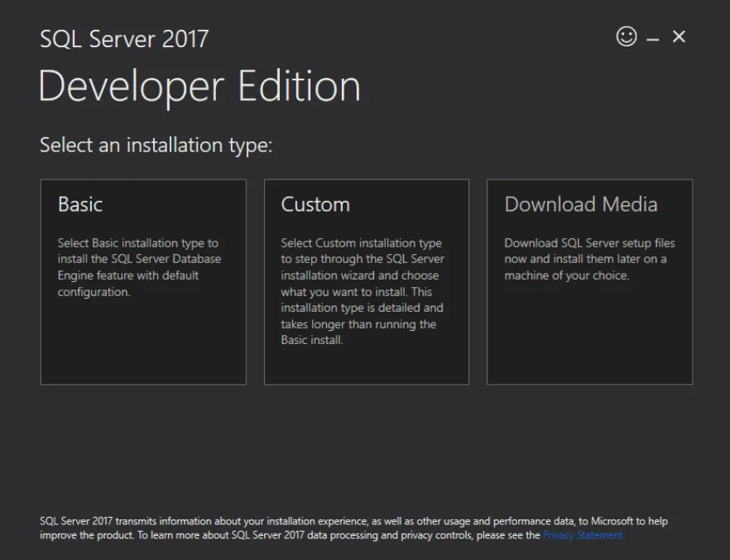This screenshot has width=730, height=560.
Task: Click the smiley face feedback icon
Action: [627, 36]
